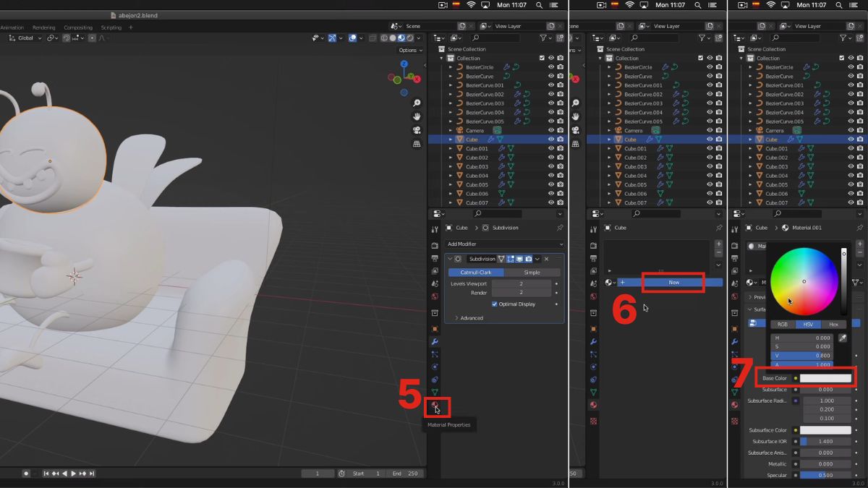Viewport: 868px width, 488px height.
Task: Open Modifier Properties wrench tab in left screenshot
Action: click(435, 341)
